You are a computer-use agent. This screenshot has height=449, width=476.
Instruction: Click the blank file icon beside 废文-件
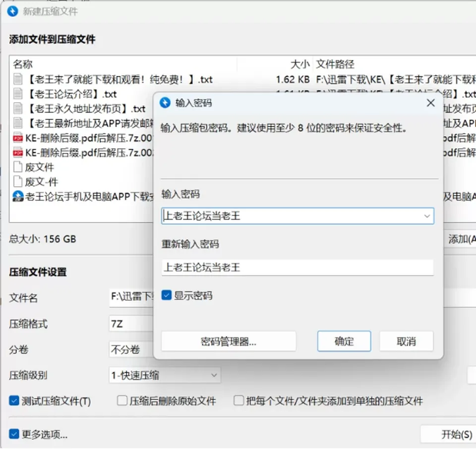tap(18, 182)
